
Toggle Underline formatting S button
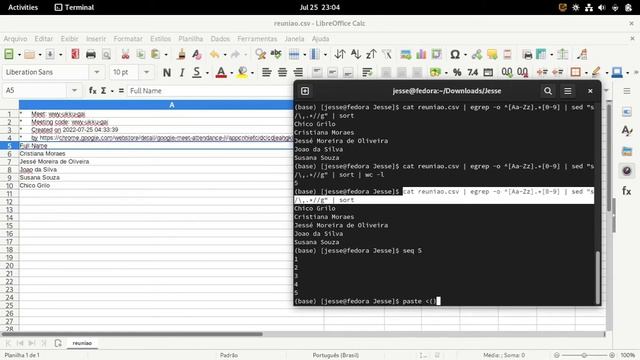197,72
